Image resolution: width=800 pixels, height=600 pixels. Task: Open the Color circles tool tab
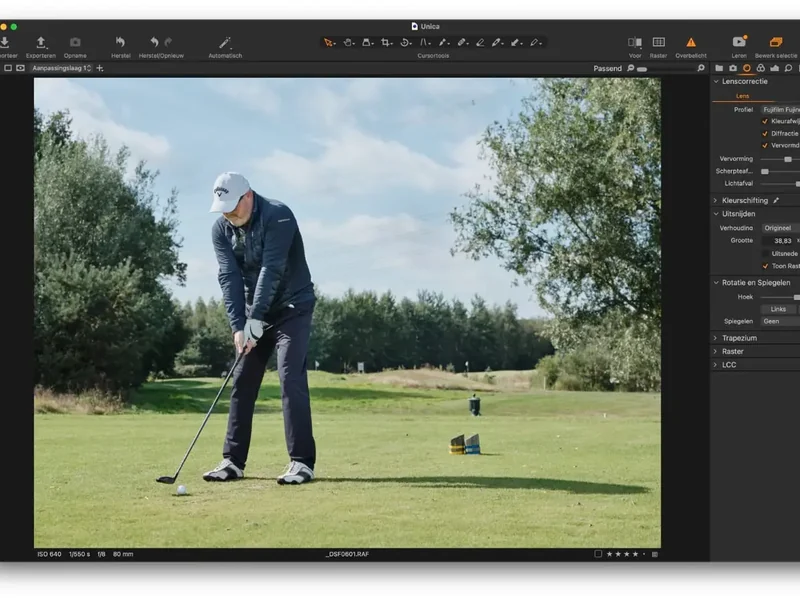[x=761, y=68]
